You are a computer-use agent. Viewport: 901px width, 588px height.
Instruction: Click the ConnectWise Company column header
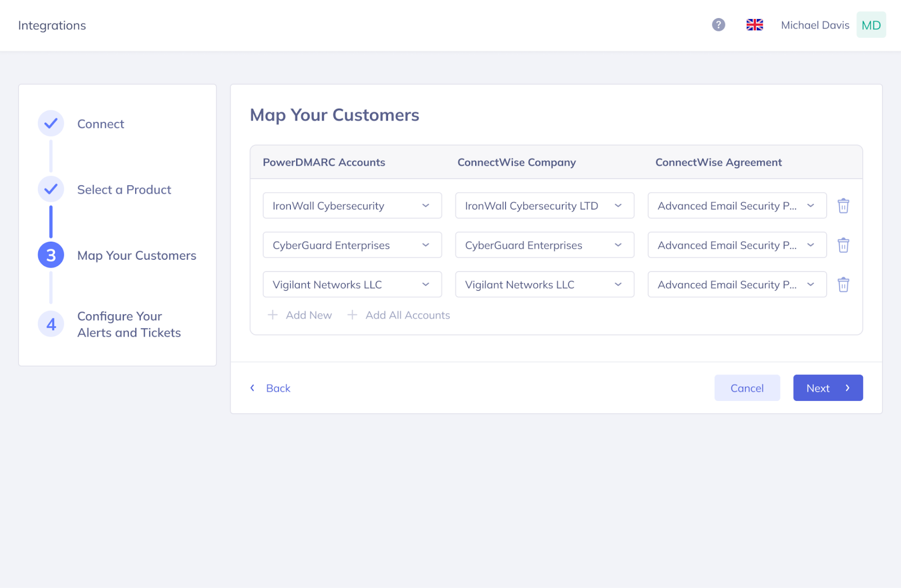[x=516, y=162]
